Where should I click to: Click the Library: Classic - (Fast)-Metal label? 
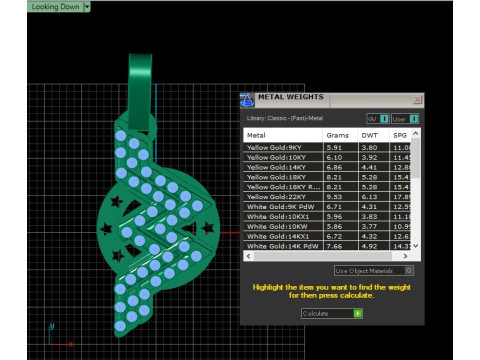coord(285,118)
